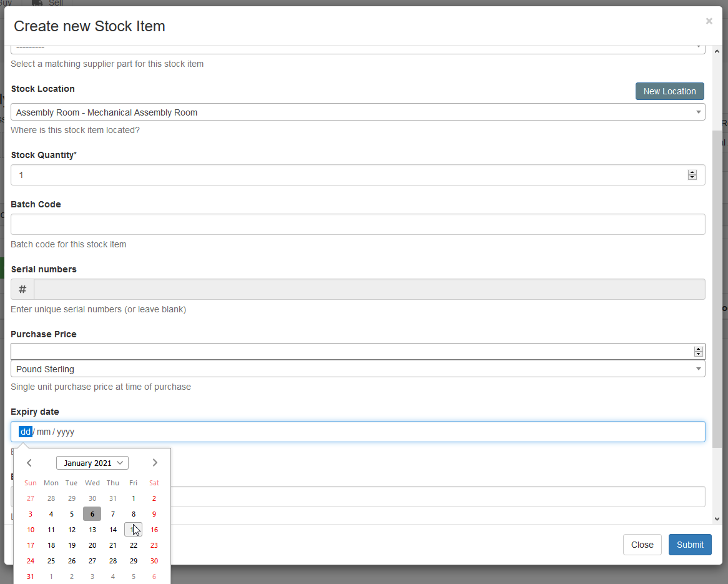Submit the new stock item form
This screenshot has width=728, height=584.
[690, 545]
